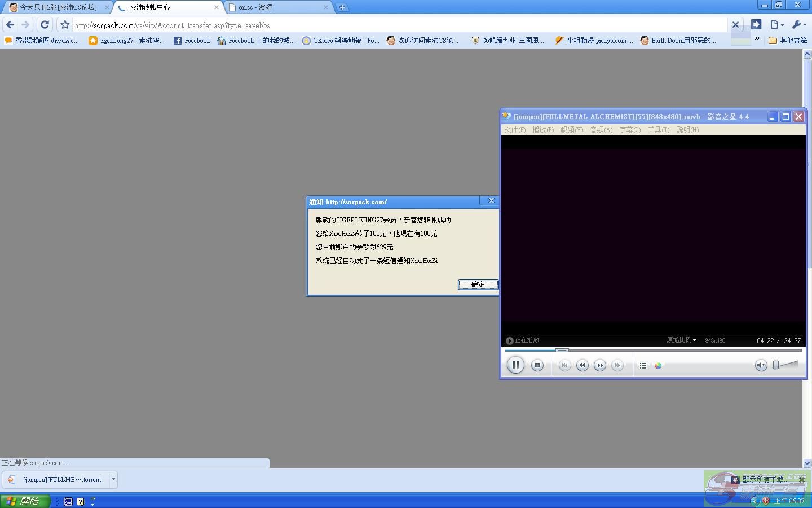Click the fast-forward button in the player
This screenshot has width=812, height=508.
click(x=600, y=365)
